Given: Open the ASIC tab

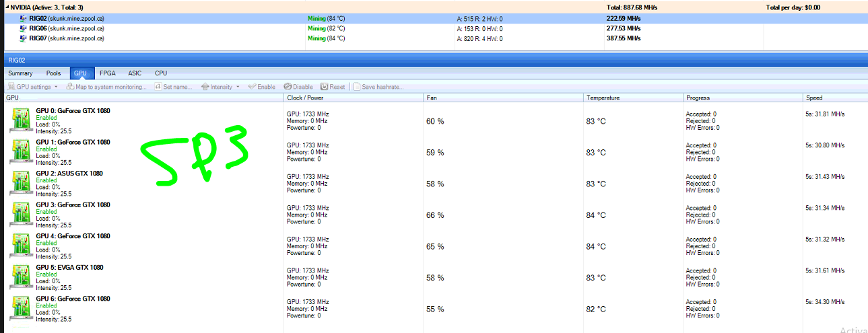Looking at the screenshot, I should [x=135, y=73].
